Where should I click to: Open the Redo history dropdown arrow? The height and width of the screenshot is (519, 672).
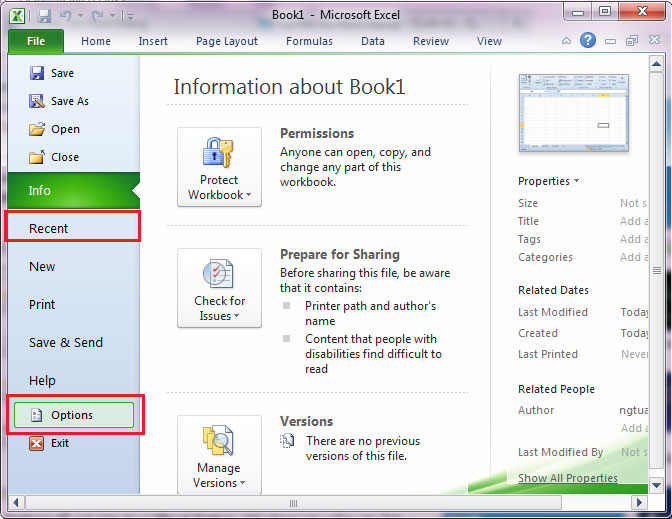113,16
